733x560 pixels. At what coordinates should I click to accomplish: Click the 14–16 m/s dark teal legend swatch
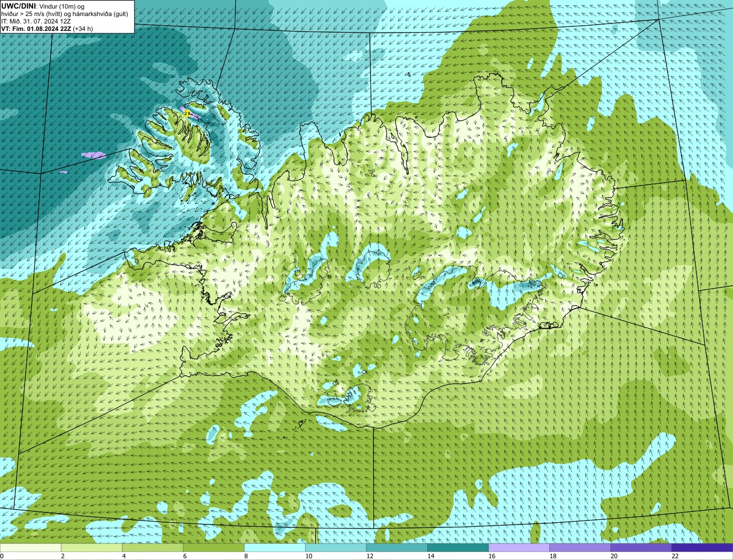458,547
